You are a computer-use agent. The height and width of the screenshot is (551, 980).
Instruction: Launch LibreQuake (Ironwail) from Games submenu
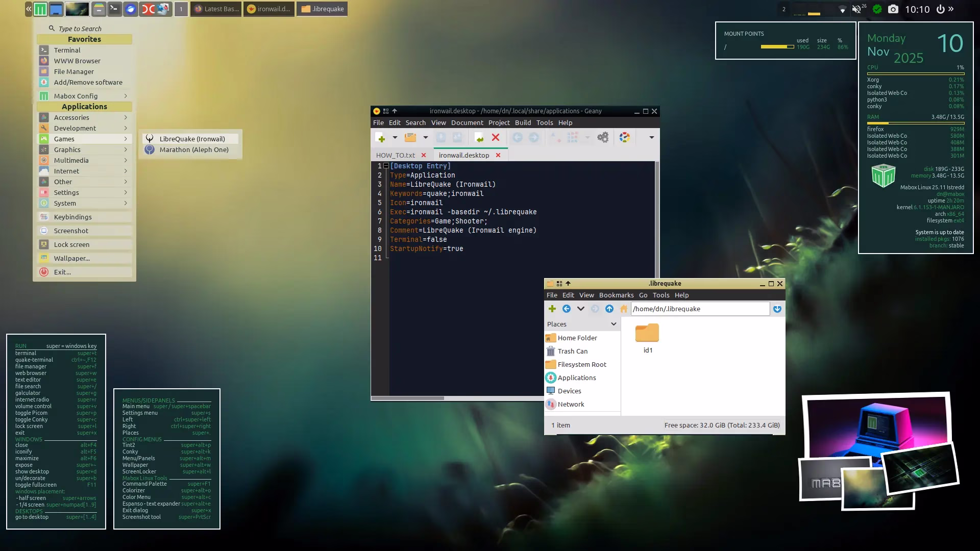(192, 139)
